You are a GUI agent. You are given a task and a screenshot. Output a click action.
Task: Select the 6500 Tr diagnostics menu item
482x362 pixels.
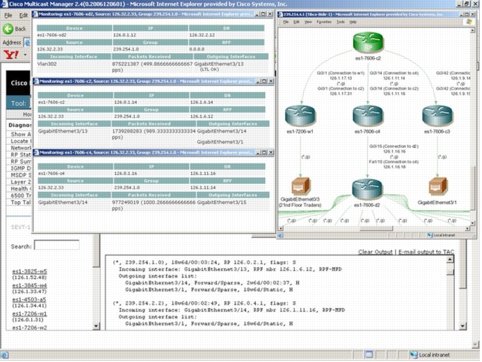coord(21,196)
